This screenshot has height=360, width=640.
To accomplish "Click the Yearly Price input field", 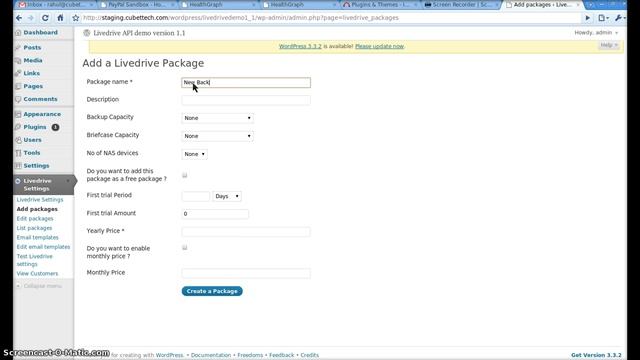I will click(246, 232).
